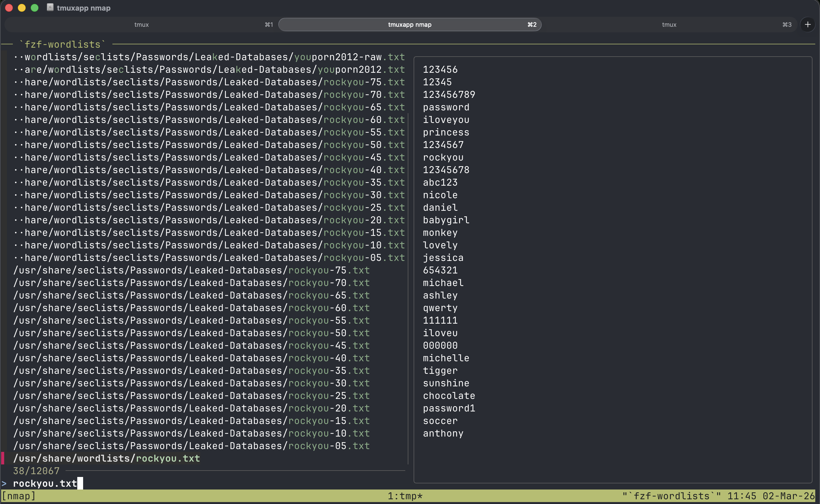The height and width of the screenshot is (504, 820).
Task: Choose /usr/share/seclists rockyou-75.txt
Action: (x=191, y=270)
